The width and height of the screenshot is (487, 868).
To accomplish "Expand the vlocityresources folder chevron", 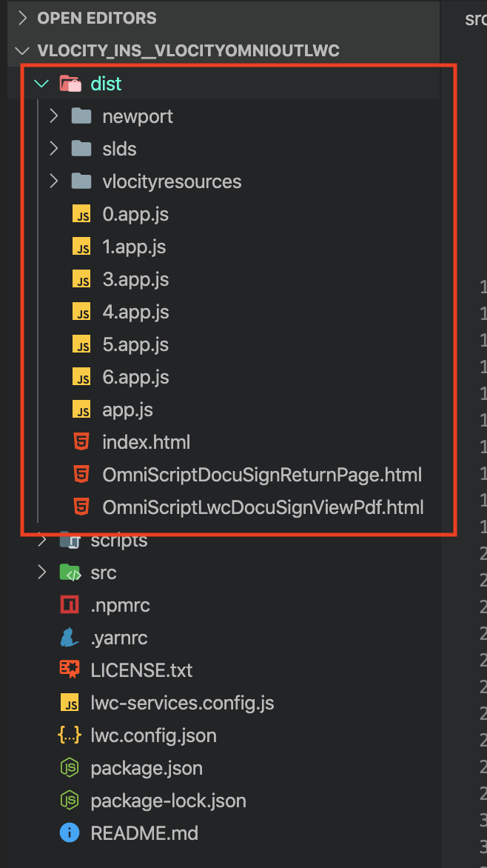I will click(54, 181).
